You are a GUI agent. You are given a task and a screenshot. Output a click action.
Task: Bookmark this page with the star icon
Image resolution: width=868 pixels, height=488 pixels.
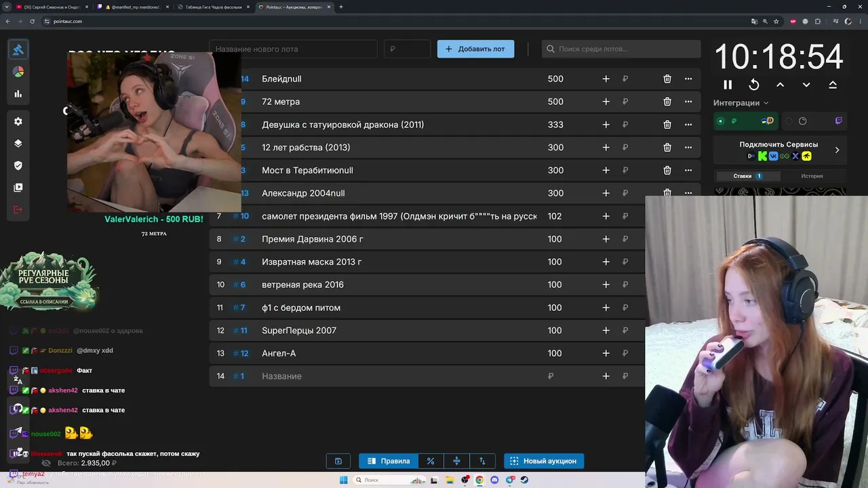[x=776, y=21]
